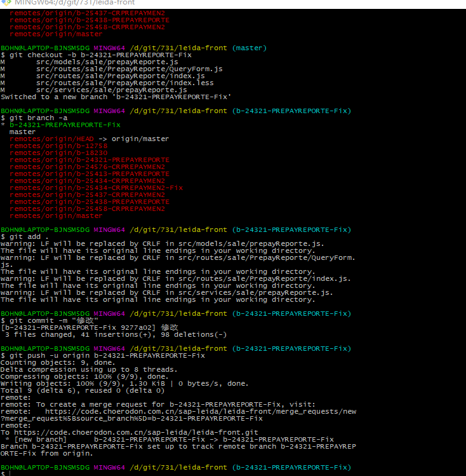The width and height of the screenshot is (466, 476).
Task: Click modified file PrepayReporte/index.js line
Action: (103, 76)
